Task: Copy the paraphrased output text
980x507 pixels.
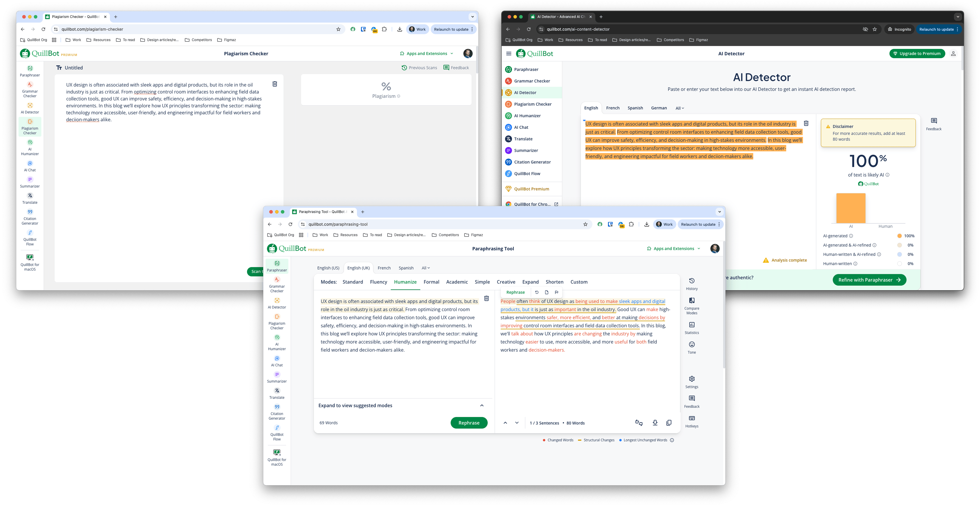Action: (x=668, y=422)
